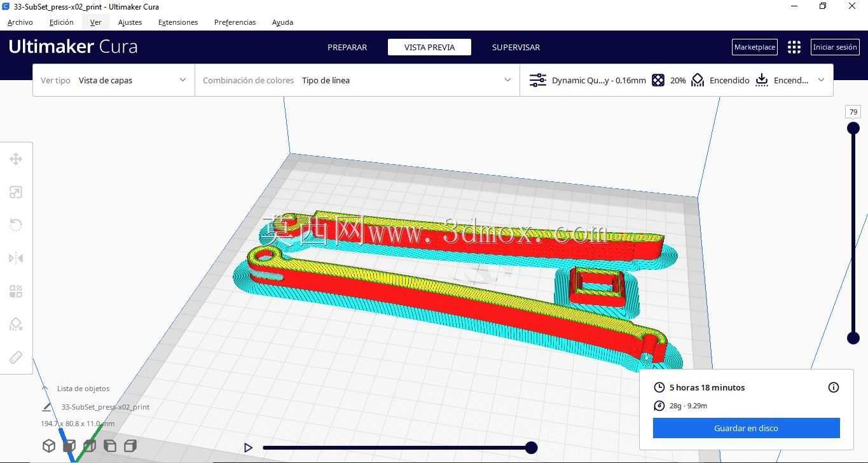
Task: Open the Ajustes menu
Action: click(130, 22)
